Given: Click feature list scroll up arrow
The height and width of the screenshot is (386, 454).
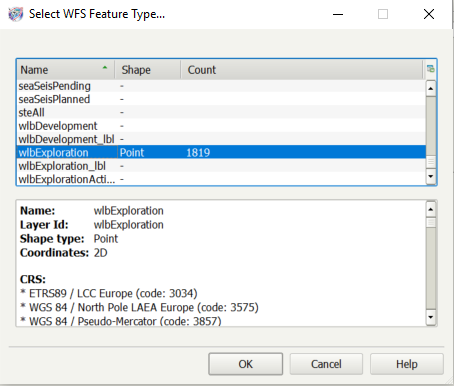Looking at the screenshot, I should pos(431,88).
